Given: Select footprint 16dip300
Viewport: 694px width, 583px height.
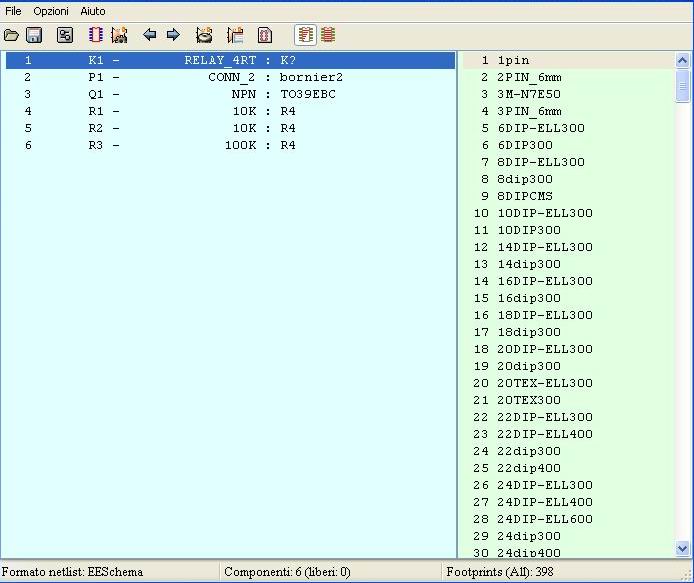Looking at the screenshot, I should coord(569,298).
